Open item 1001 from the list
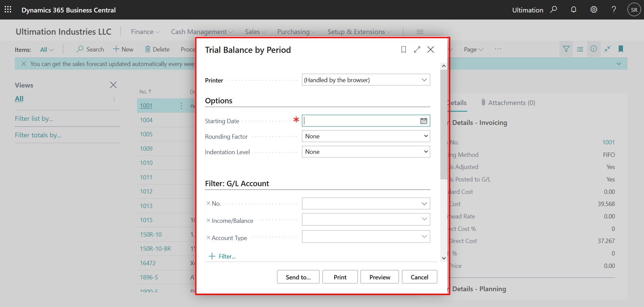The height and width of the screenshot is (307, 644). click(x=146, y=105)
